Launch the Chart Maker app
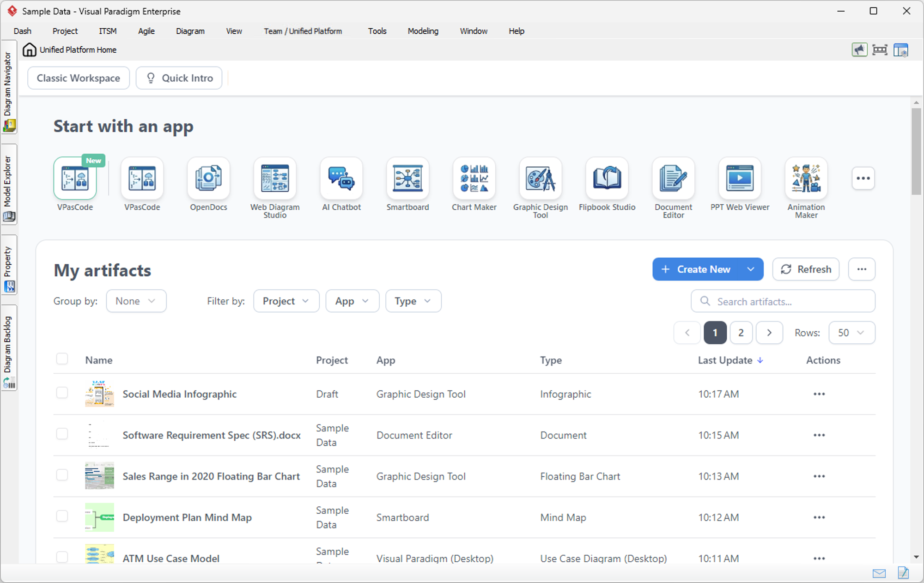 (474, 179)
